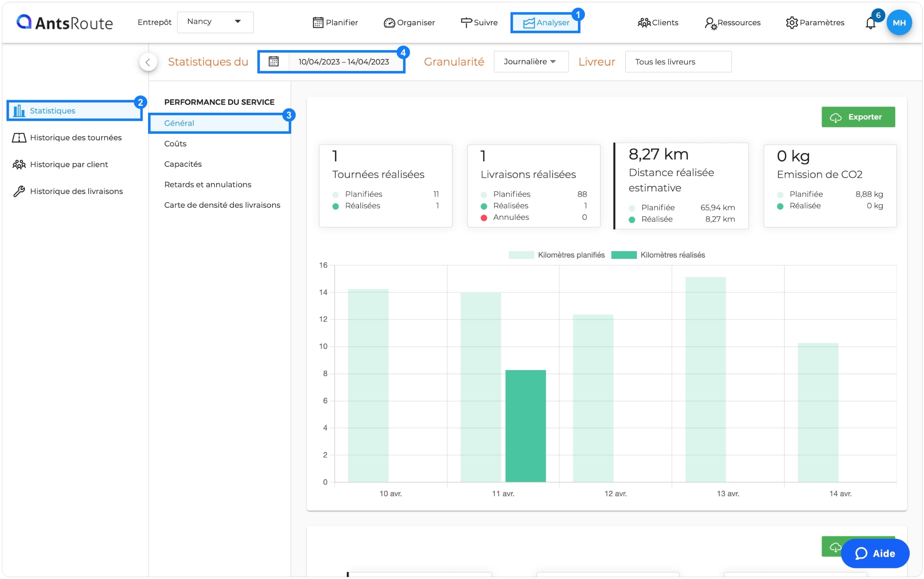Open Historique par client
The image size is (924, 579).
[x=60, y=164]
